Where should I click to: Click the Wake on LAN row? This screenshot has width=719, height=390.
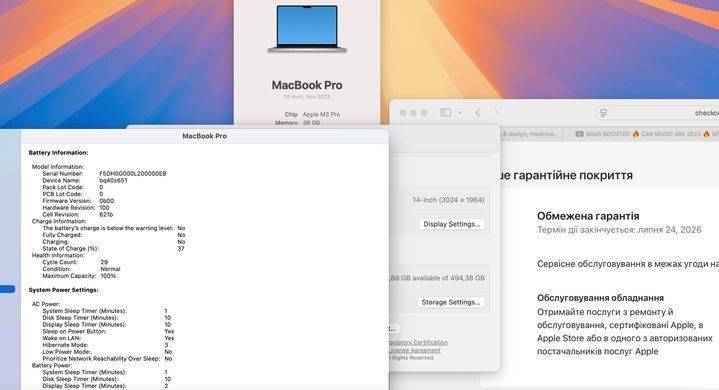[x=108, y=338]
